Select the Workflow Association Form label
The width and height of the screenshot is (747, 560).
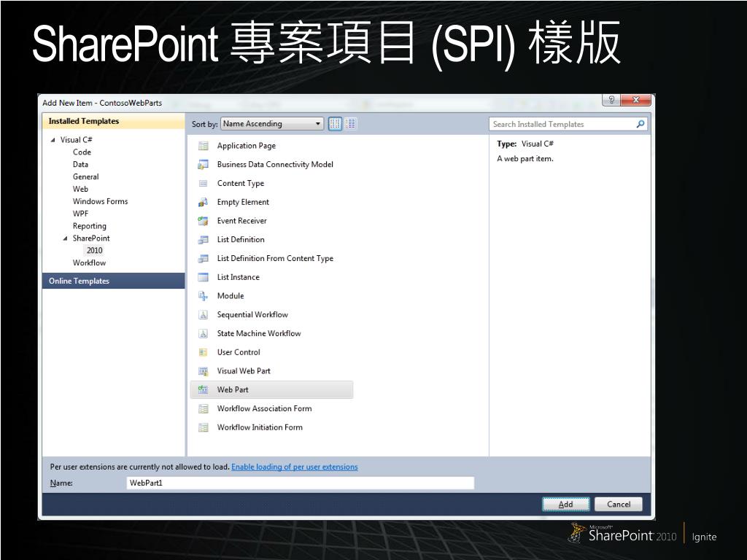(x=264, y=408)
